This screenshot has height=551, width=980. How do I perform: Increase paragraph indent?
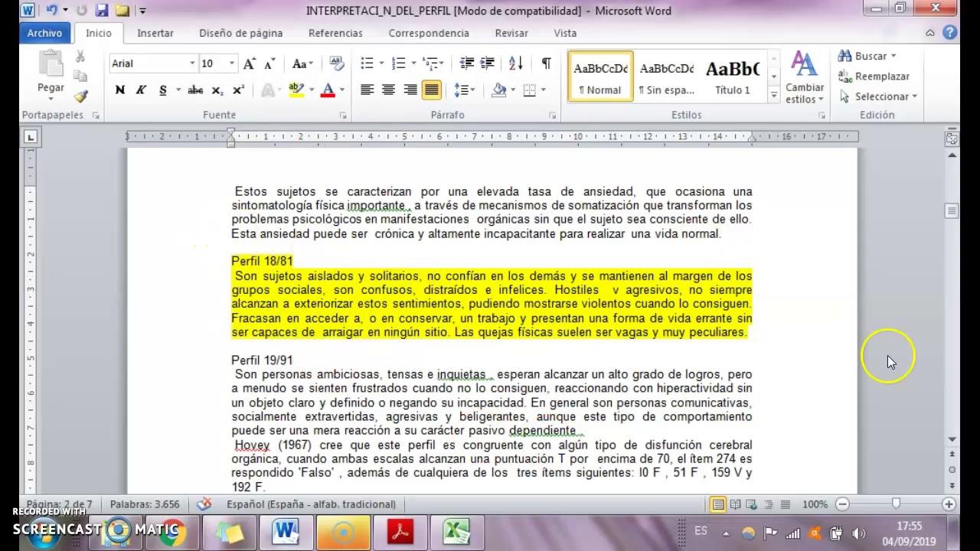(x=487, y=64)
